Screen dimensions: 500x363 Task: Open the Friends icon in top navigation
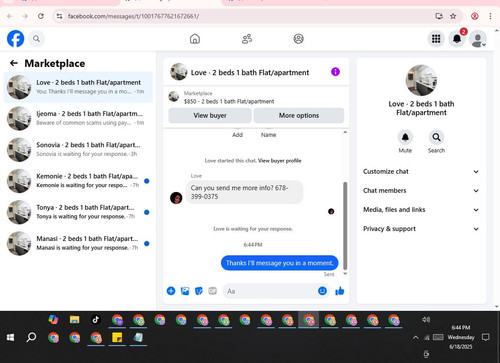pos(247,39)
